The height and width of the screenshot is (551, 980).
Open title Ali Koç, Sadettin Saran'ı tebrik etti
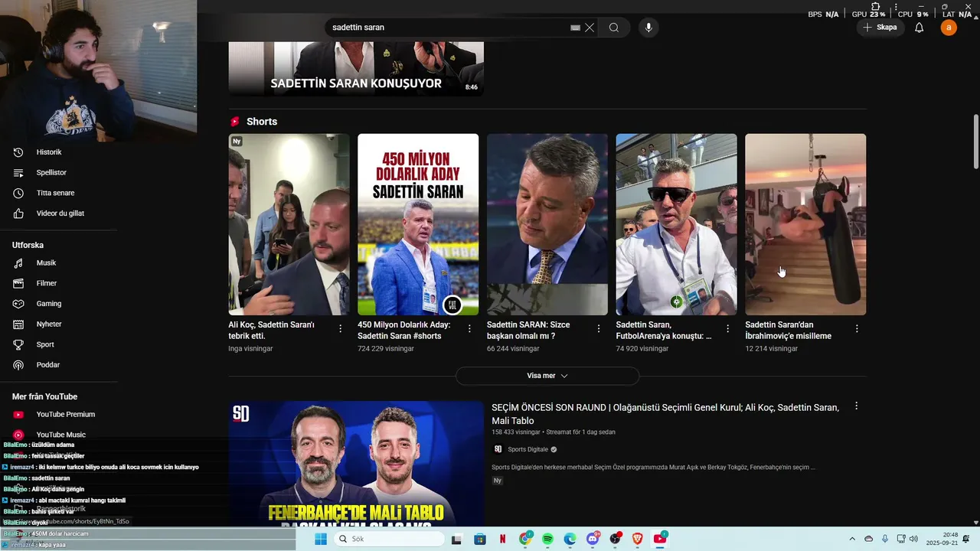272,330
